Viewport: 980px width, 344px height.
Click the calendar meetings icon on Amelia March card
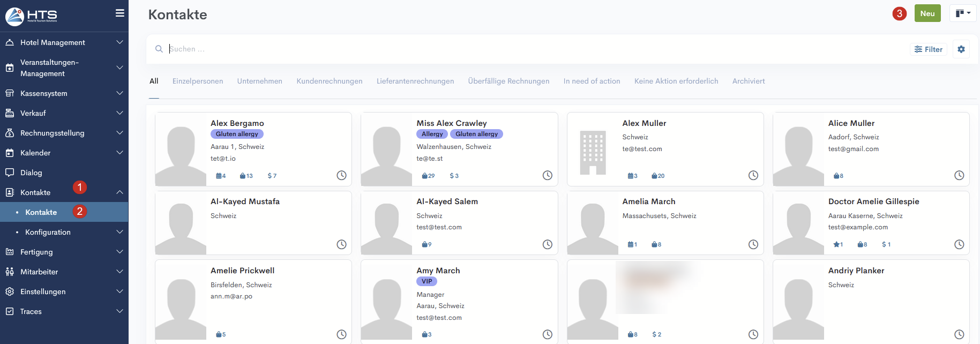(632, 244)
